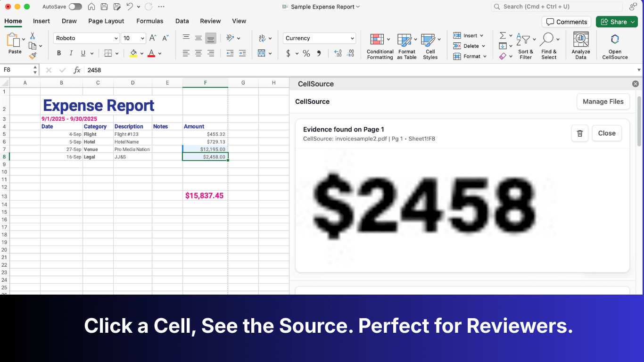Close the Page 1 evidence card
The width and height of the screenshot is (644, 362).
pos(607,133)
